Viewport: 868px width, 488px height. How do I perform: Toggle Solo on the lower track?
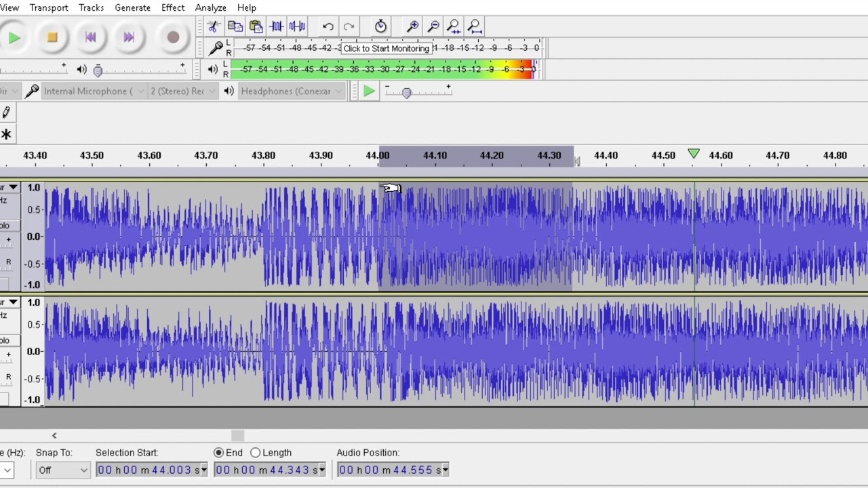click(x=5, y=340)
